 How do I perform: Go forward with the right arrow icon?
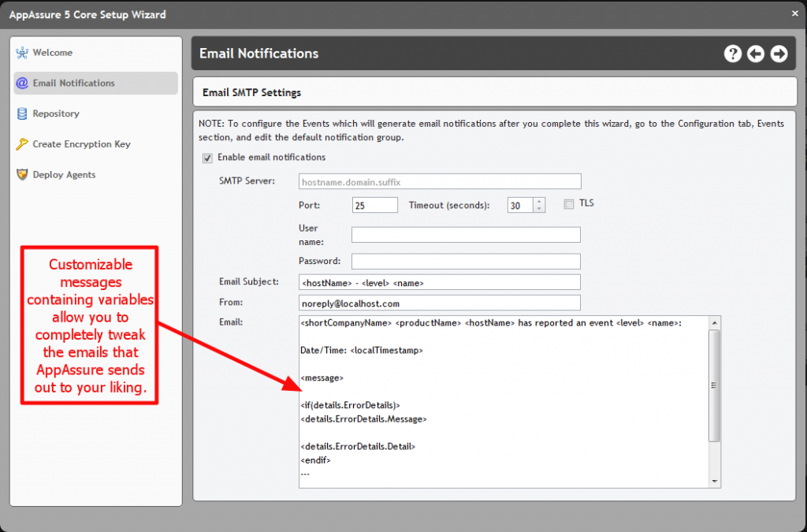click(779, 54)
